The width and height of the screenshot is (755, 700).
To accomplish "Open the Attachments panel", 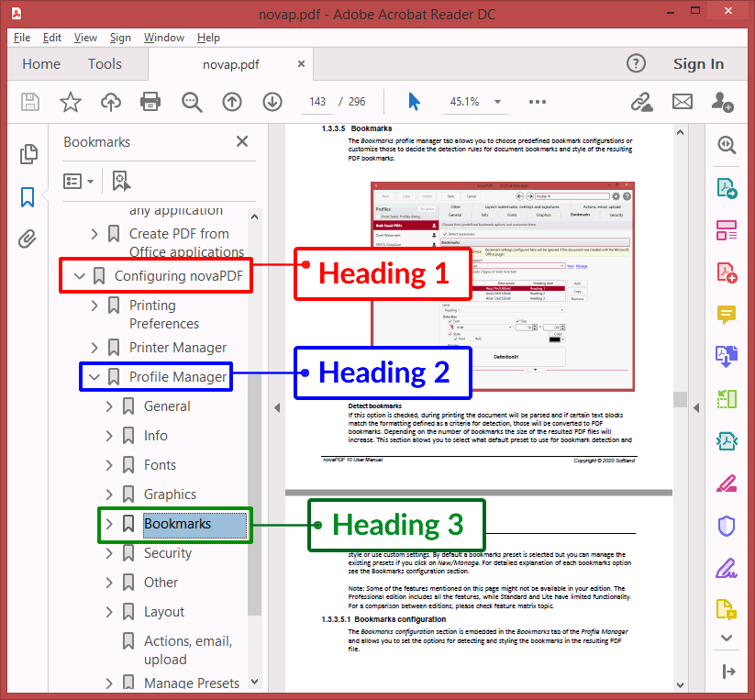I will [27, 239].
